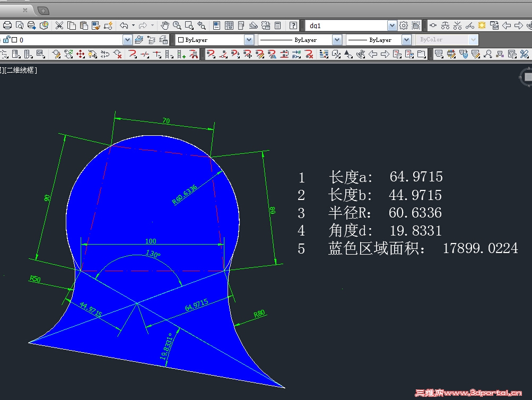
Task: Click the 蓝色区域面积: 17899.0224 text
Action: 423,249
